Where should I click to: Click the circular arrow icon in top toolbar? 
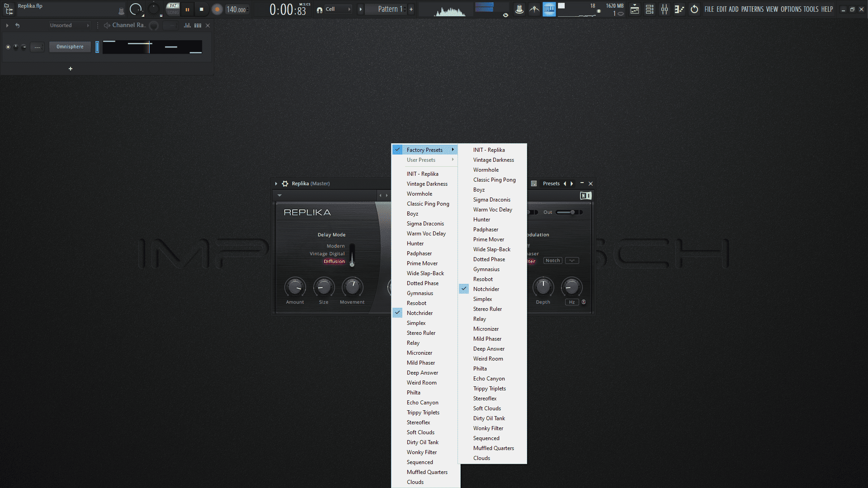(694, 9)
